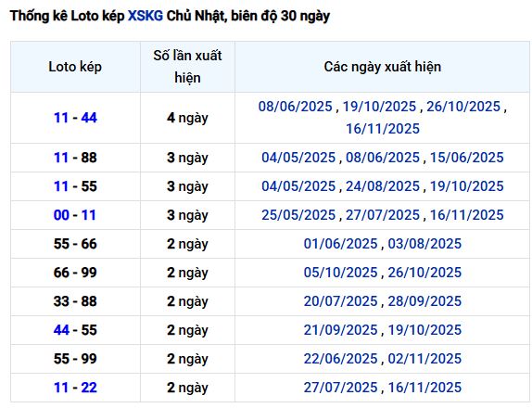Open date 19/10/2025 in the 44 - 55 row
Image resolution: width=532 pixels, height=408 pixels.
coord(424,330)
